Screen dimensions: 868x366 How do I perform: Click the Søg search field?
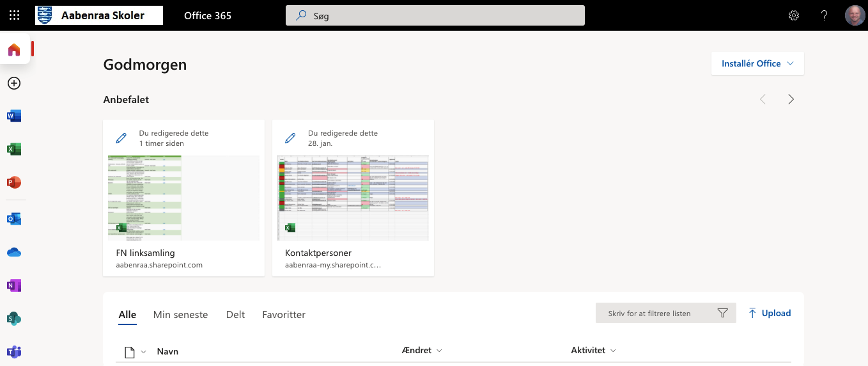pos(435,15)
